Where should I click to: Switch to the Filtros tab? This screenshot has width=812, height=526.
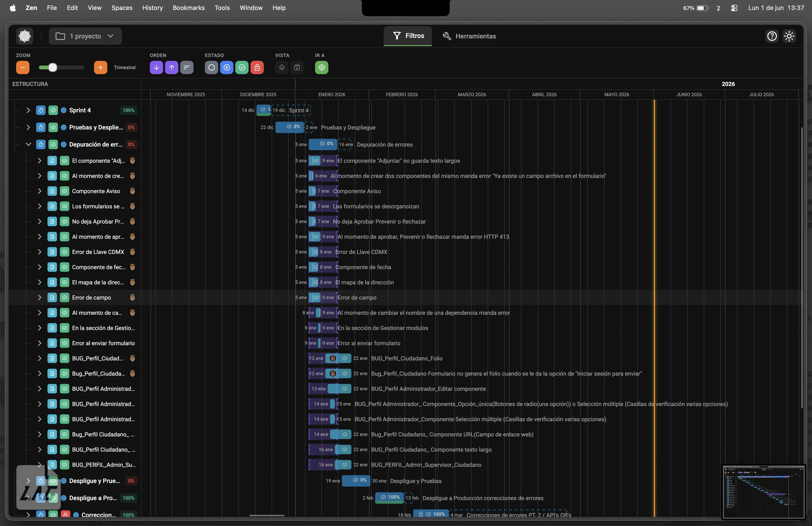pos(408,36)
